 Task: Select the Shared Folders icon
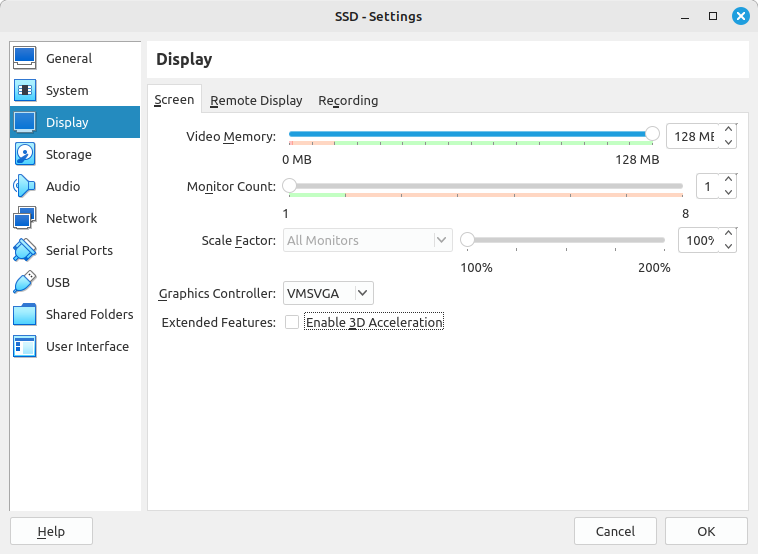point(25,315)
